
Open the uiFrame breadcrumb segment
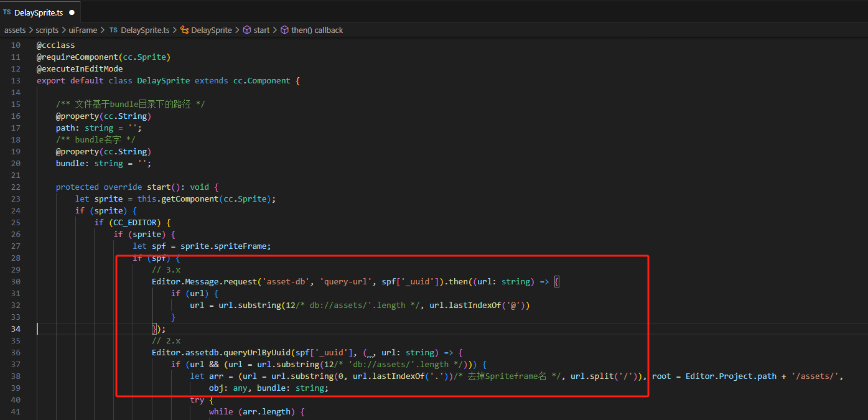pos(83,30)
